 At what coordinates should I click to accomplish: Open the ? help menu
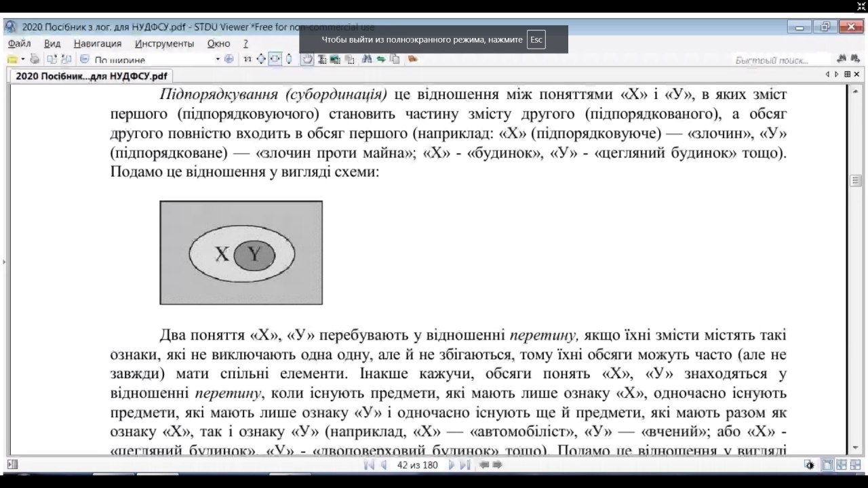tap(245, 43)
